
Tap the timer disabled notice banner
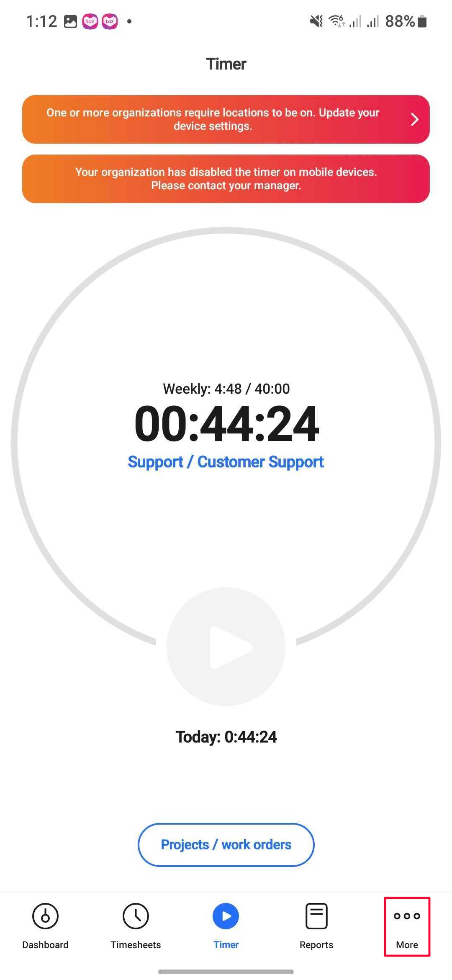point(226,179)
